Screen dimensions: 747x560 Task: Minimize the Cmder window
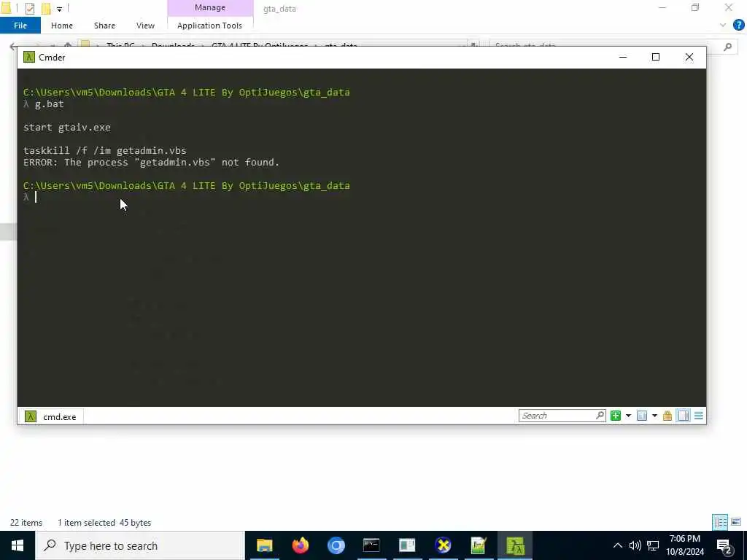623,57
